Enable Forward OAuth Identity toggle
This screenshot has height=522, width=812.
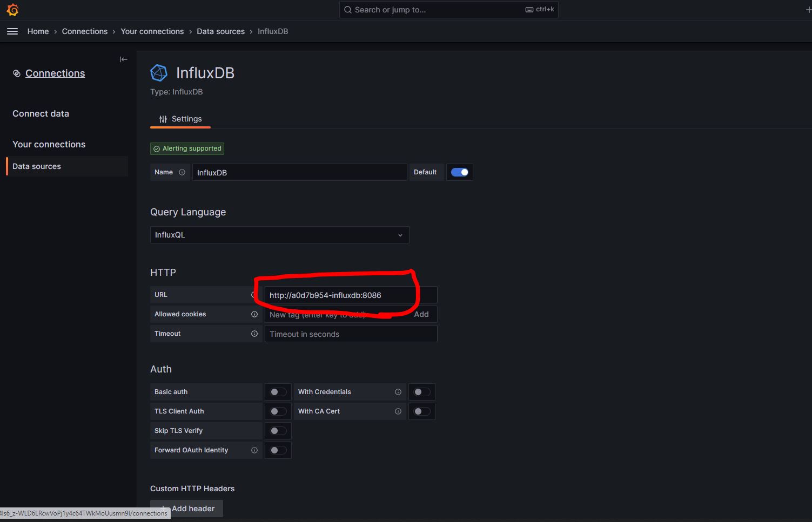(x=278, y=450)
